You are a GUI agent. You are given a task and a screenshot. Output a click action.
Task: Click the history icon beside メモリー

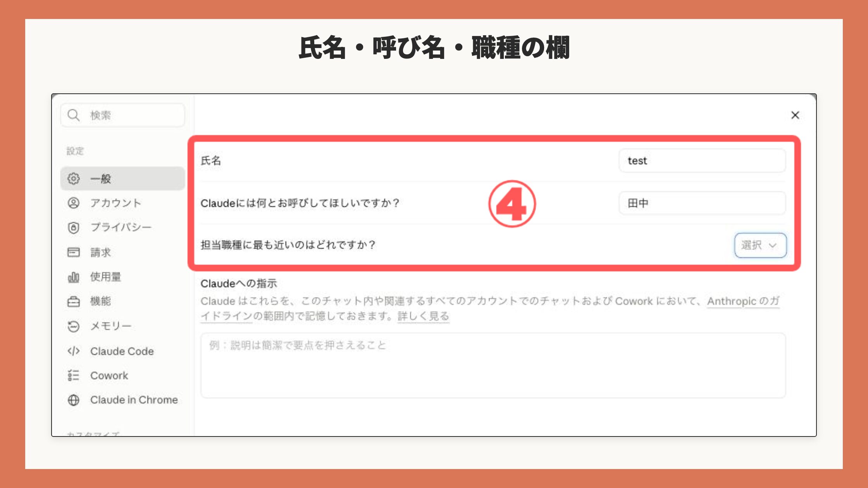pos(74,326)
